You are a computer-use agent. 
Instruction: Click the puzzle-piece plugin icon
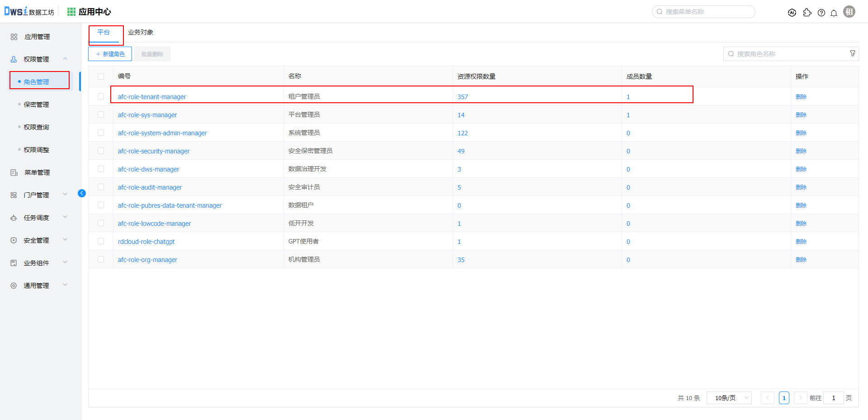pyautogui.click(x=807, y=13)
